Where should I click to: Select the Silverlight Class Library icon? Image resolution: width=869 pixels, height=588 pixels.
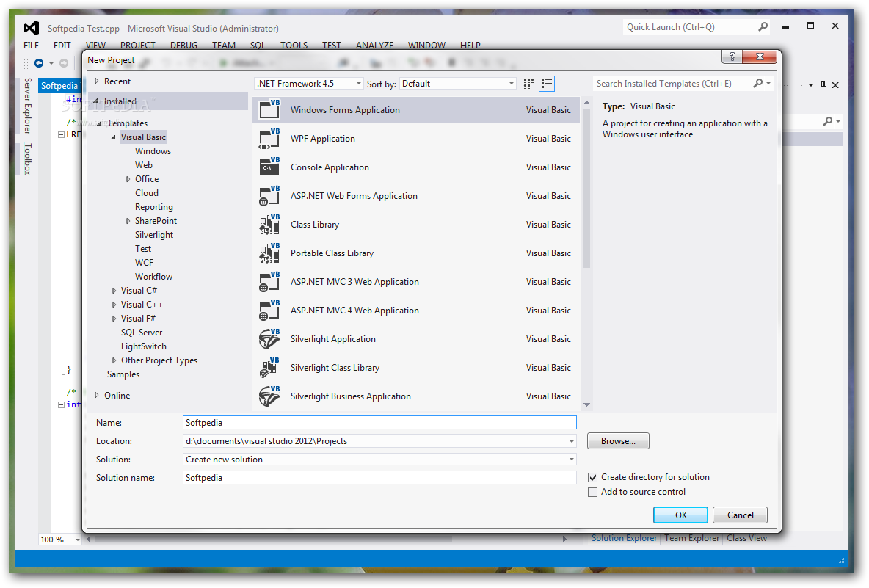click(270, 368)
